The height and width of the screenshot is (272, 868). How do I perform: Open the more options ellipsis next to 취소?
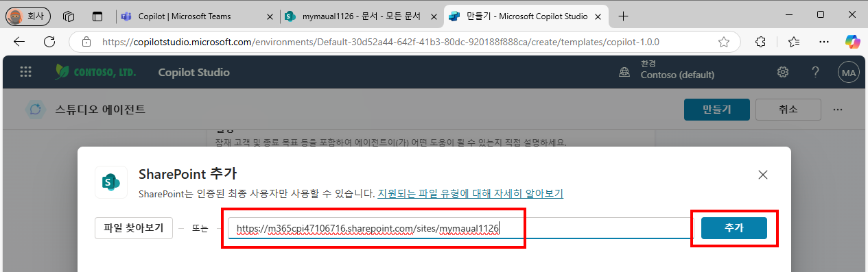tap(837, 110)
